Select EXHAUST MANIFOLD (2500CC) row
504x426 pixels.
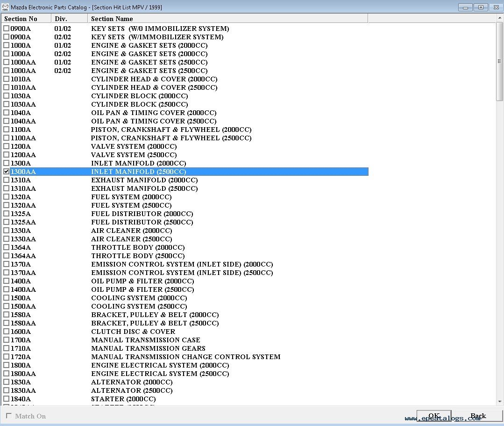[185, 188]
